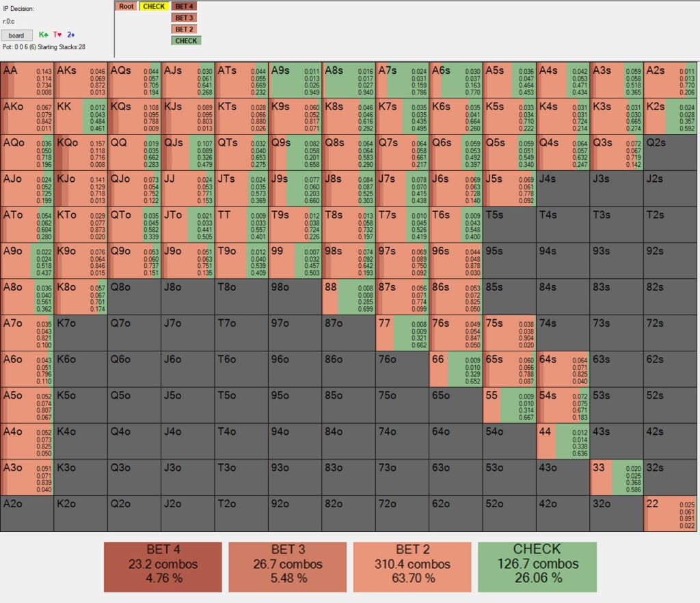700x603 pixels.
Task: Choose the BET 2 tree node
Action: 185,29
